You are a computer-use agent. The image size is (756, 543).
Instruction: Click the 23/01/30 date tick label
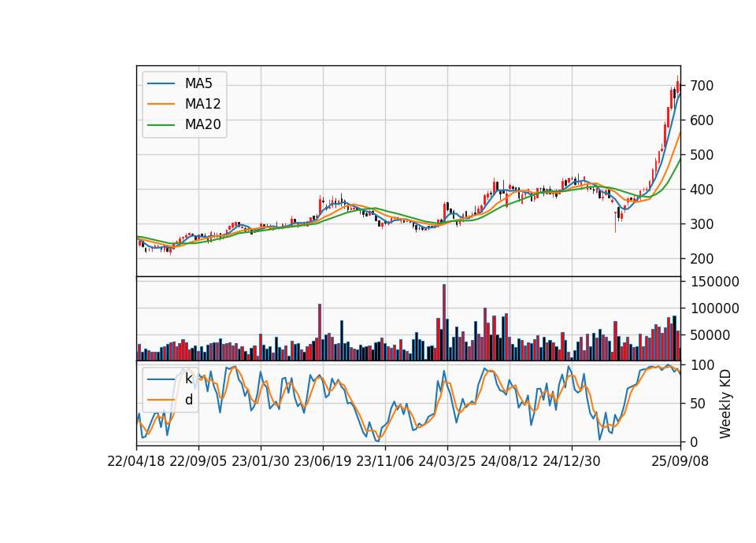(261, 461)
